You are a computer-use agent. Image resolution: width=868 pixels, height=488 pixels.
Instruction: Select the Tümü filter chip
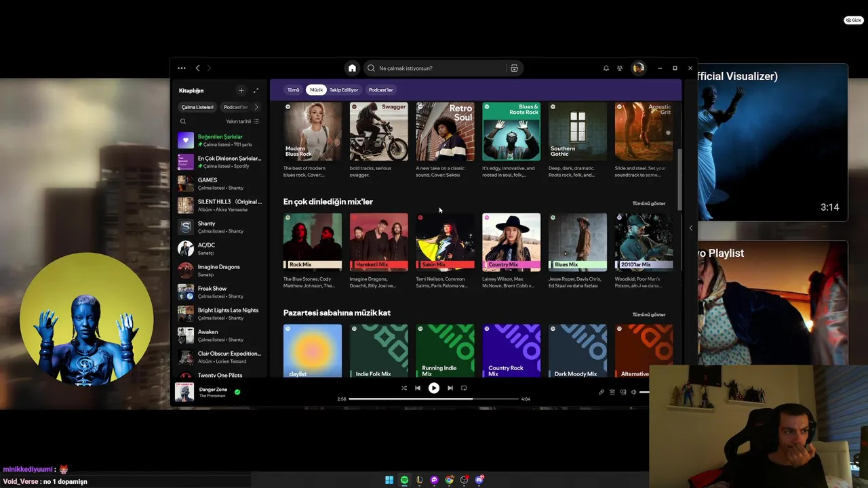point(293,89)
